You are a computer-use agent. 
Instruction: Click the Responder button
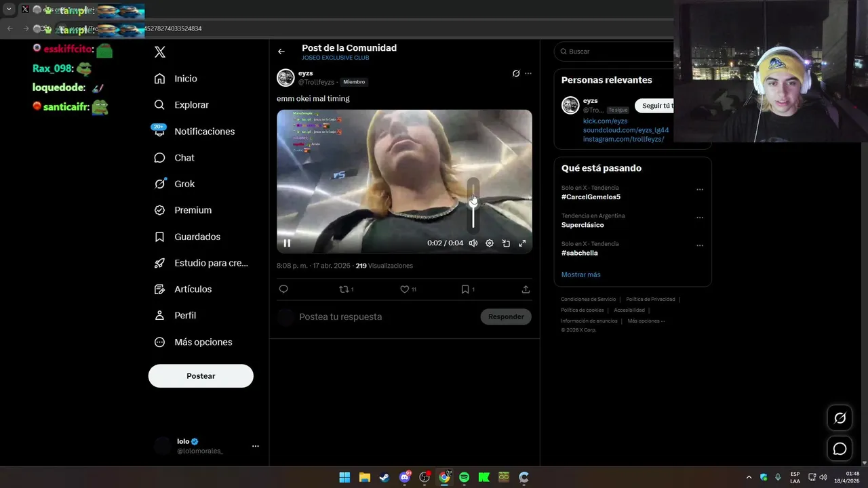(506, 317)
